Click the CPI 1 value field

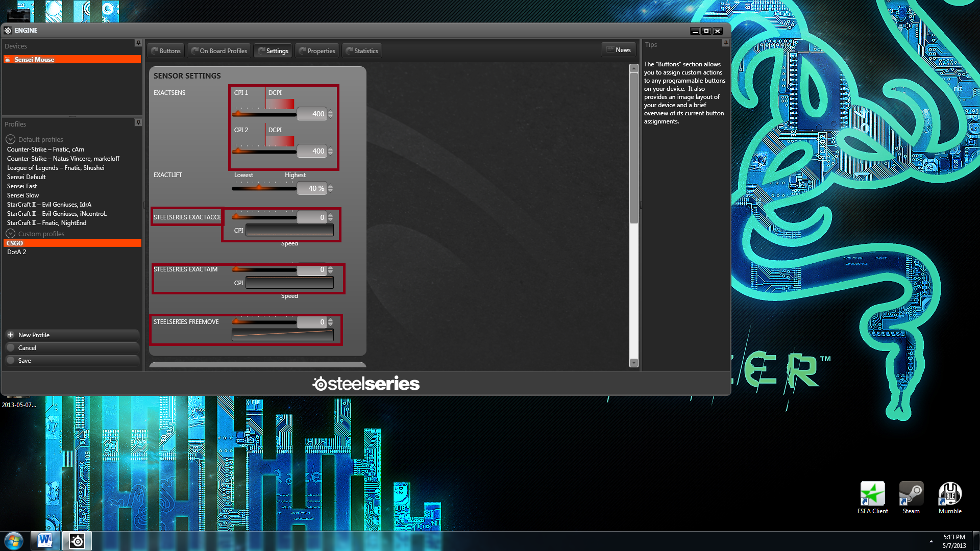(312, 114)
